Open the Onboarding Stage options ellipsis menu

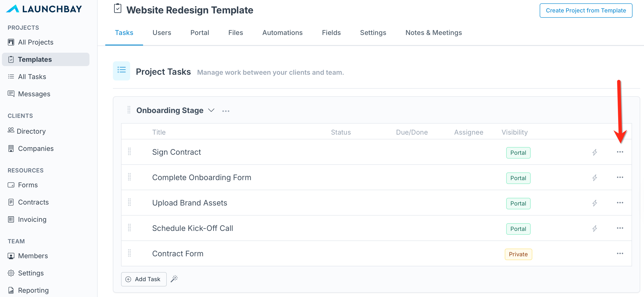[x=226, y=111]
